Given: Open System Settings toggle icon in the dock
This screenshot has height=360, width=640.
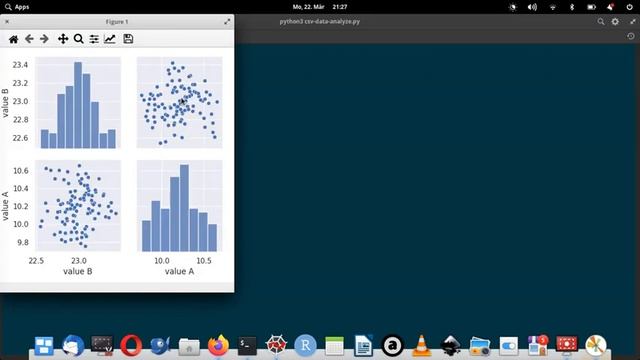Looking at the screenshot, I should point(509,346).
